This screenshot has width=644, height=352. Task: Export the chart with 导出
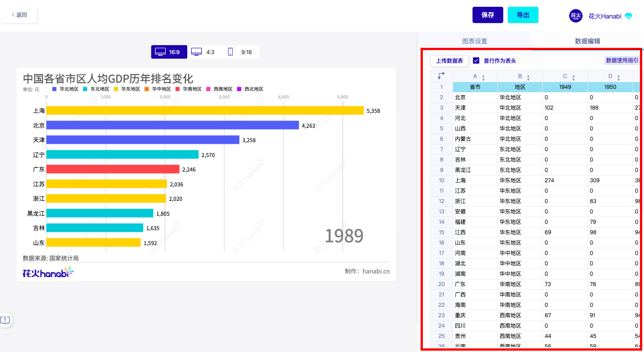coord(523,15)
